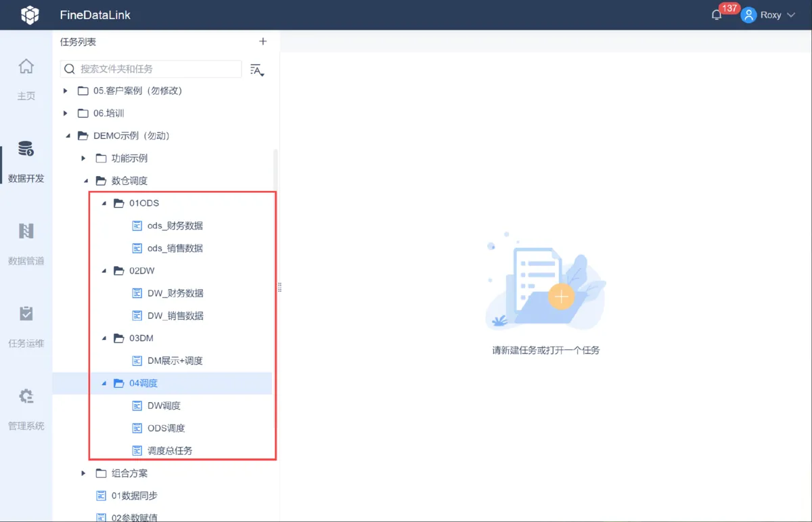Click the 组合方案 folder icon
The width and height of the screenshot is (812, 522).
click(101, 473)
